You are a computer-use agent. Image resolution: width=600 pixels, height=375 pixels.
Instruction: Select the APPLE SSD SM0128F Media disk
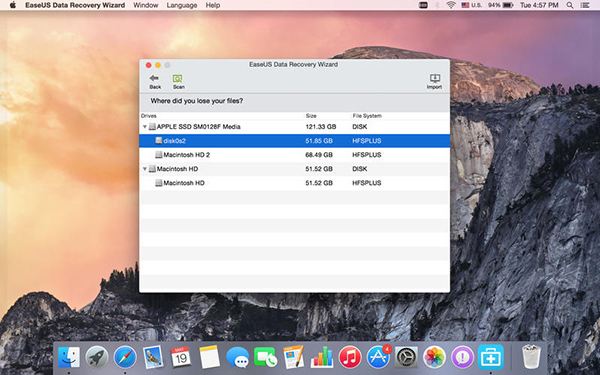[x=294, y=127]
